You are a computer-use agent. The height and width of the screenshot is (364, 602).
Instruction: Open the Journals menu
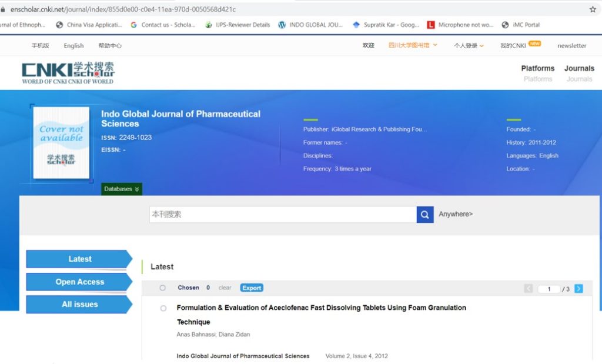coord(579,68)
